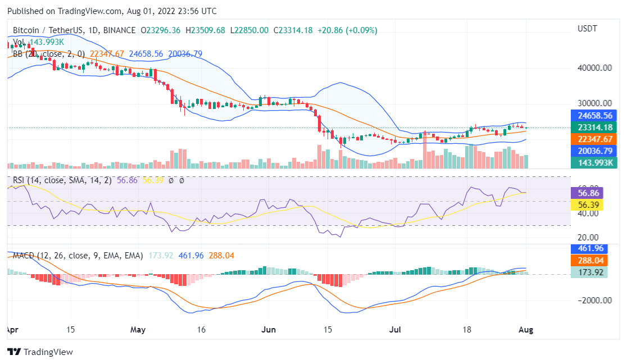
Task: Click the blue 24658.56 upper band label
Action: 595,116
